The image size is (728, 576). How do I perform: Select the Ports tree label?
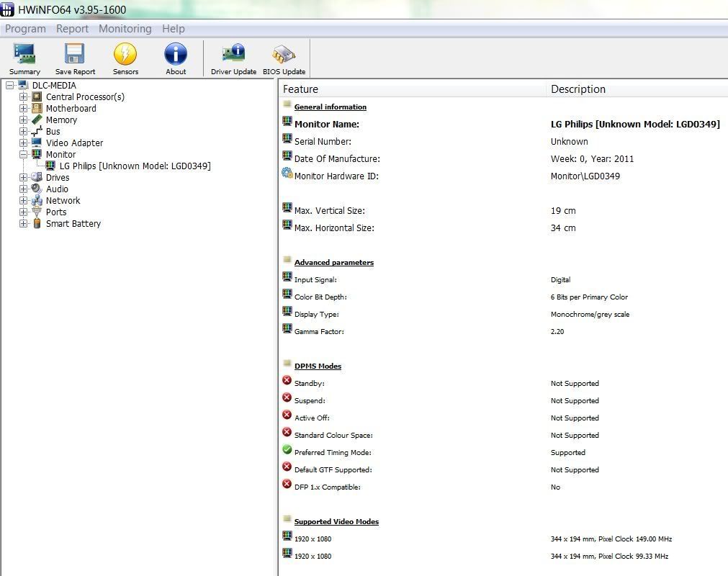tap(56, 212)
